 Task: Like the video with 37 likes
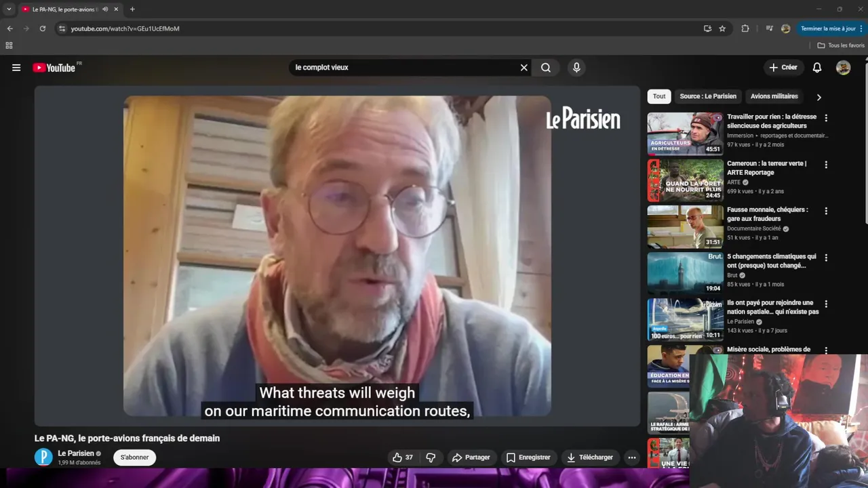pos(402,457)
